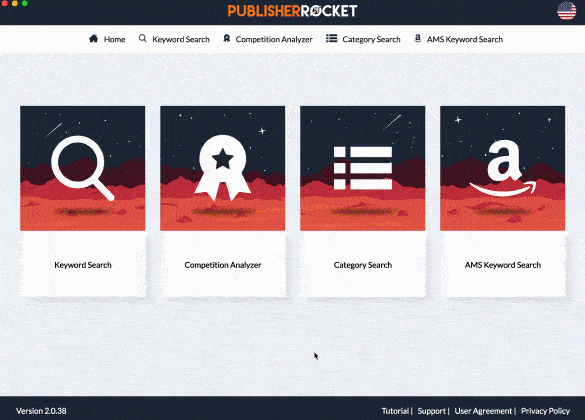585x420 pixels.
Task: Open Competition Analyzer from the top navigation
Action: point(274,39)
